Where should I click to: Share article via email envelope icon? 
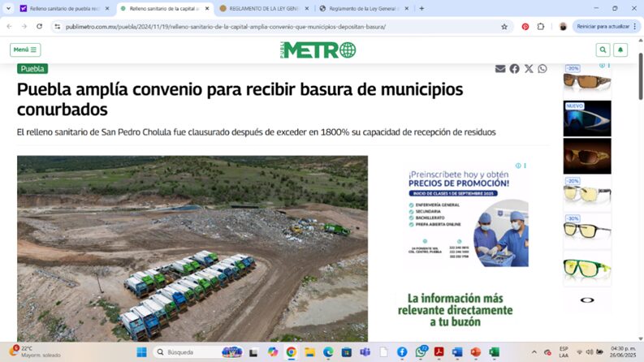(500, 69)
